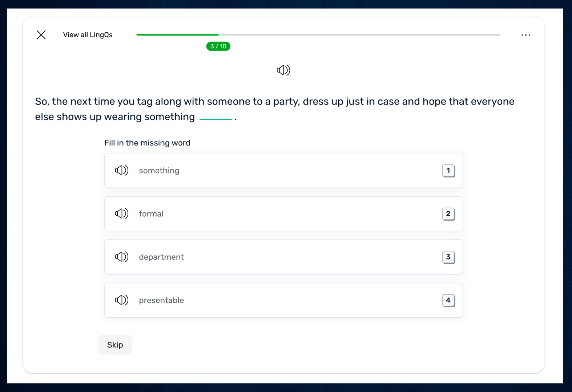The image size is (572, 392).
Task: Choose the answer 'formal'
Action: [283, 213]
